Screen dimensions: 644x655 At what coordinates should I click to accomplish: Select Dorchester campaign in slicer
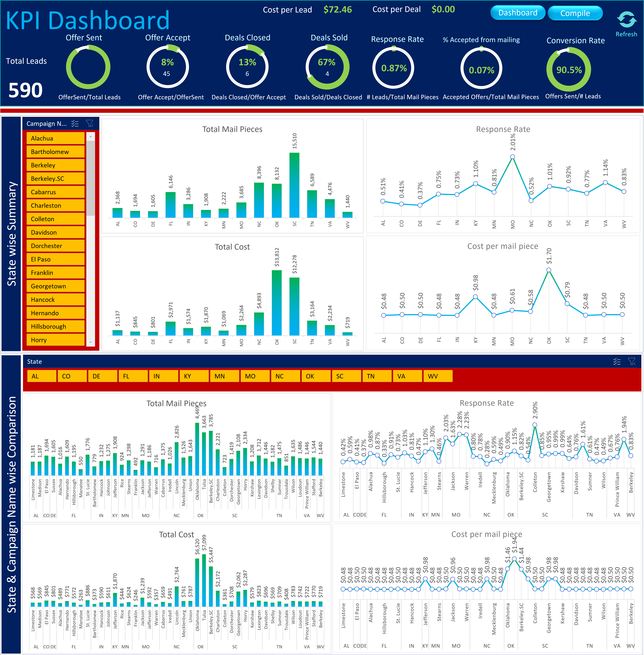pyautogui.click(x=55, y=246)
